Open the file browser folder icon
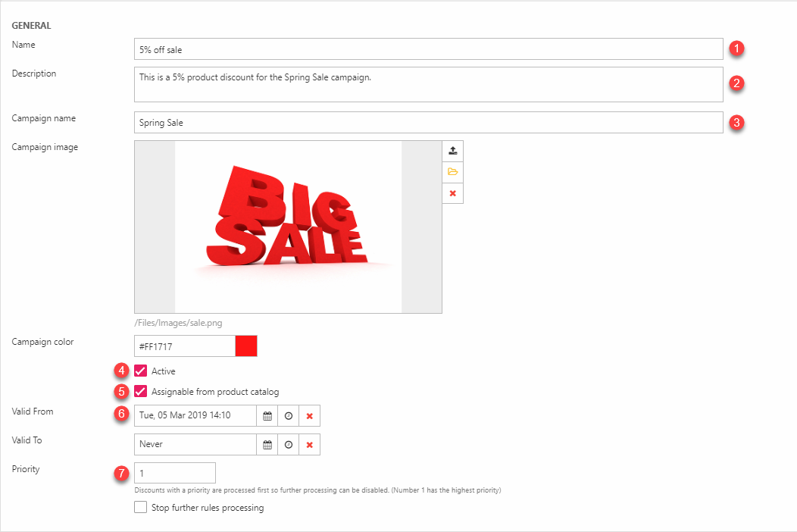Image resolution: width=797 pixels, height=532 pixels. click(452, 172)
